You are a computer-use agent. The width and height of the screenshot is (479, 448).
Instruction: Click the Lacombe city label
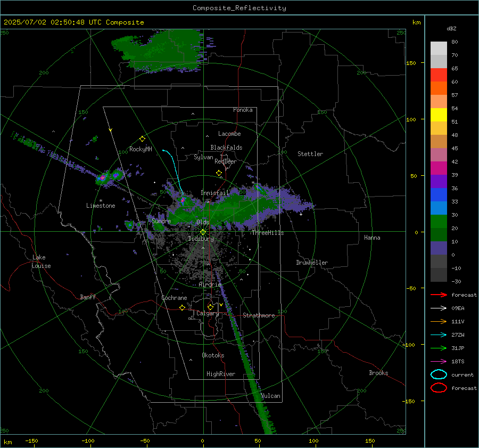229,134
